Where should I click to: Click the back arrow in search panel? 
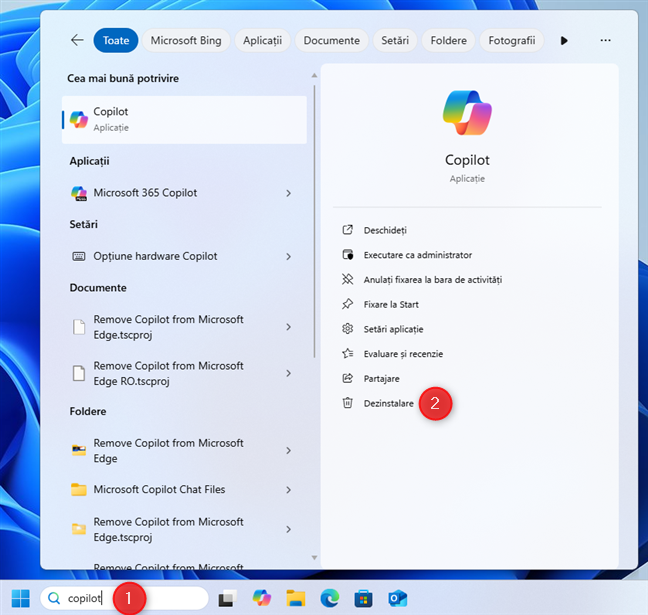[77, 41]
